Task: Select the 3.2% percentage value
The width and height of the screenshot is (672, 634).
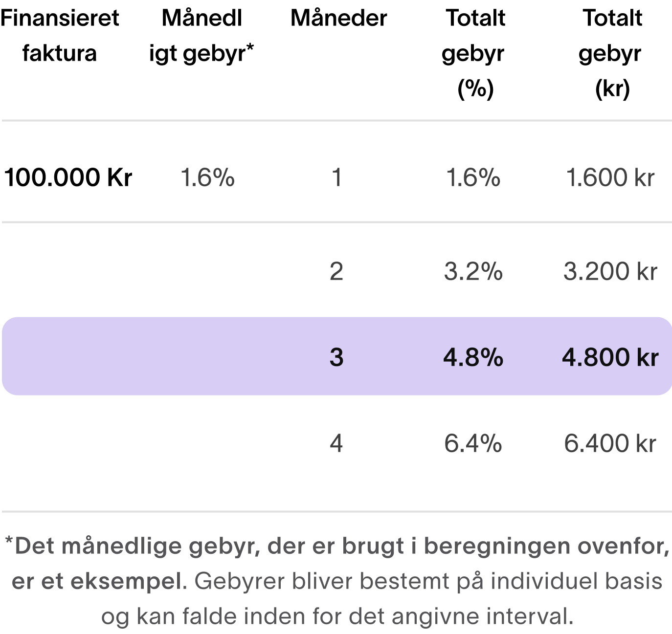Action: 473,271
